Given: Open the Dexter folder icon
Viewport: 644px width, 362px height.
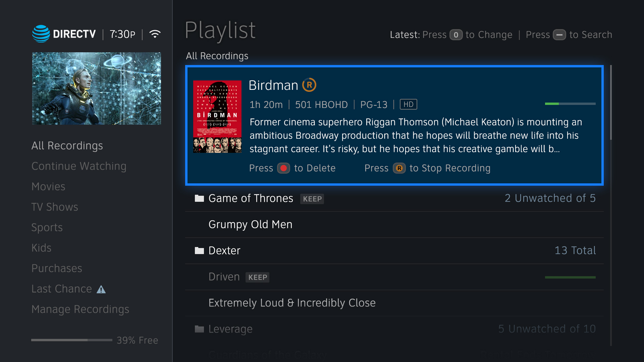Looking at the screenshot, I should [x=199, y=251].
